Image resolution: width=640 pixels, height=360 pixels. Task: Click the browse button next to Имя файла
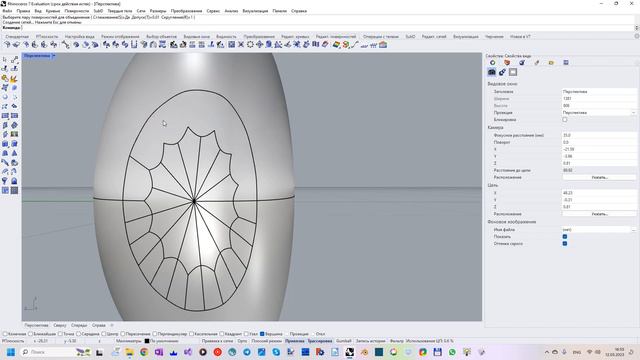[x=633, y=229]
